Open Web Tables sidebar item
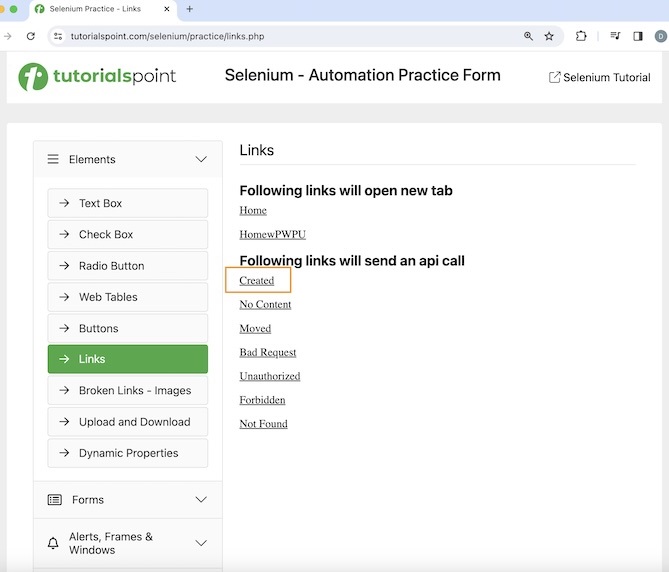This screenshot has width=669, height=572. click(x=128, y=297)
